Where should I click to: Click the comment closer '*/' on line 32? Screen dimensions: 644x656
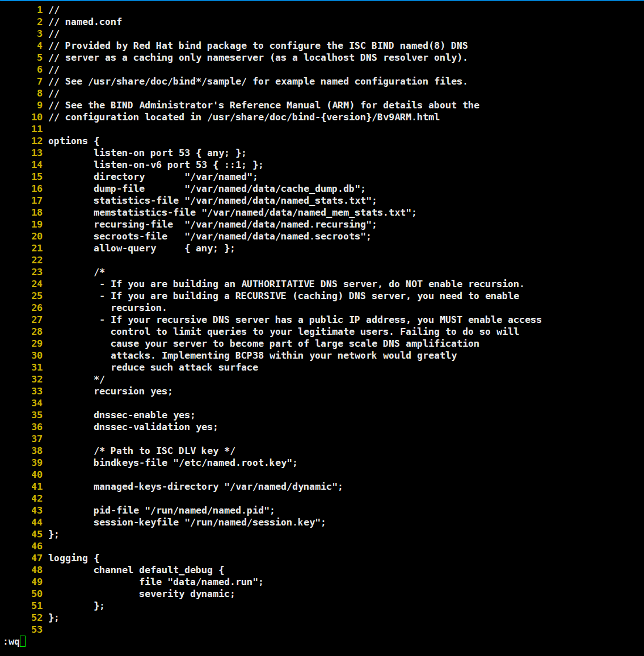pyautogui.click(x=99, y=380)
